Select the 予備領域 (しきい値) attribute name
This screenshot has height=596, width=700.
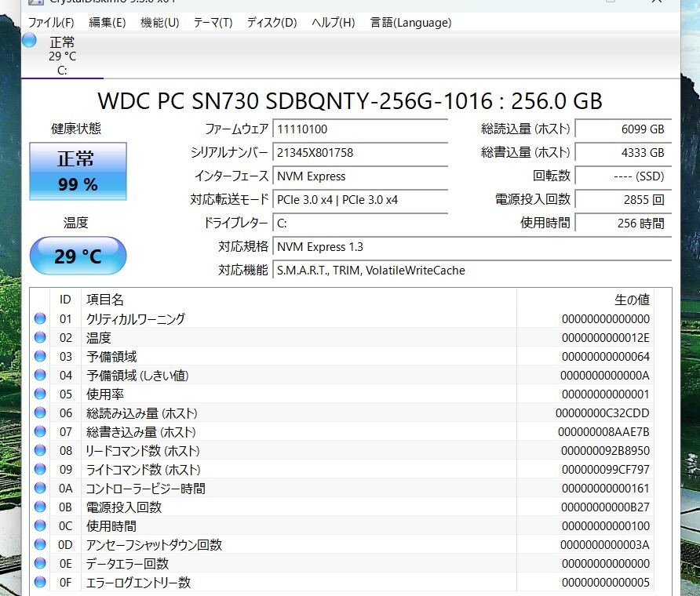click(x=137, y=375)
